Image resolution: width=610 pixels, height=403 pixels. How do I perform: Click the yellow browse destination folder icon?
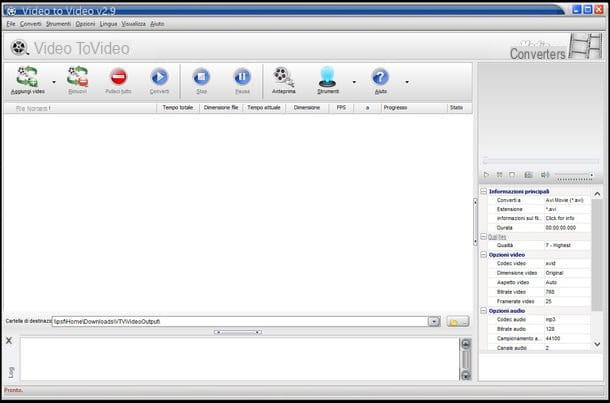tap(458, 321)
